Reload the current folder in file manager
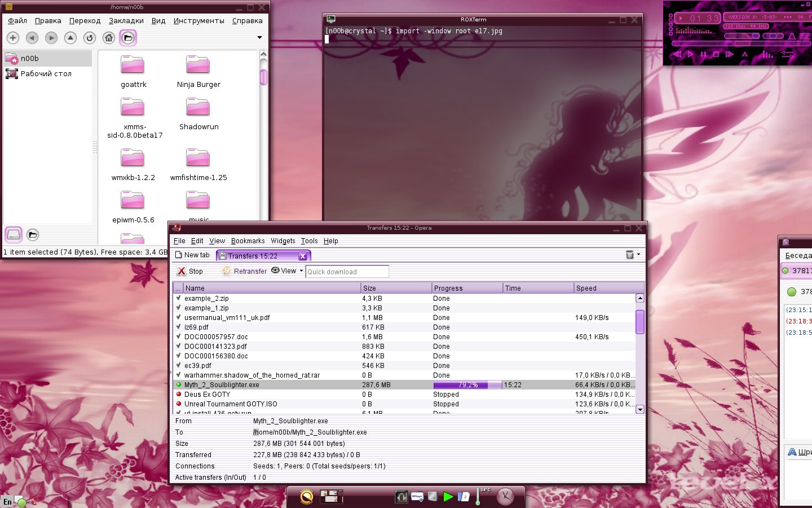Viewport: 812px width, 508px height. (x=90, y=38)
